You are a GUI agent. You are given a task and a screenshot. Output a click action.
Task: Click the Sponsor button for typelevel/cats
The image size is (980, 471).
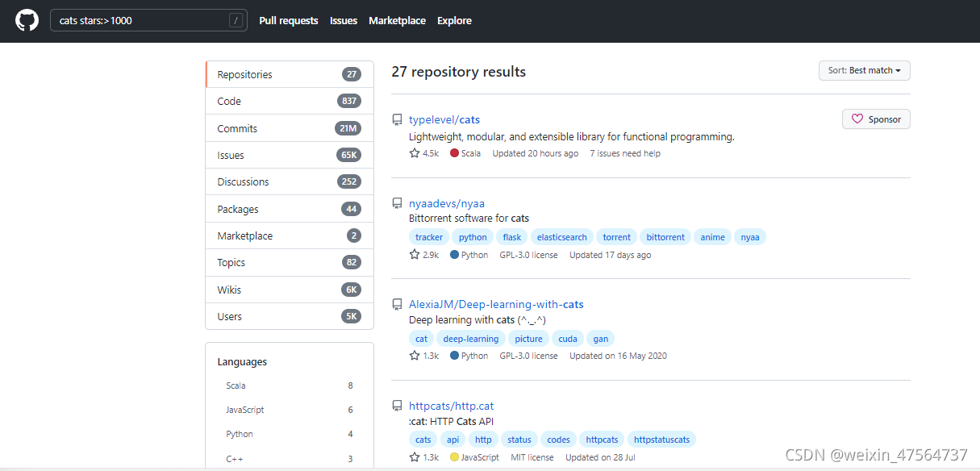click(x=876, y=119)
